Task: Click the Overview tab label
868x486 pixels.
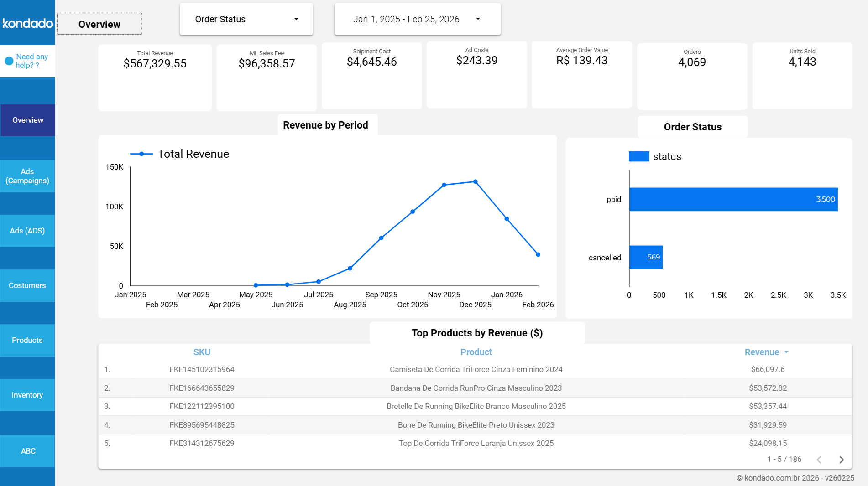Action: 99,24
